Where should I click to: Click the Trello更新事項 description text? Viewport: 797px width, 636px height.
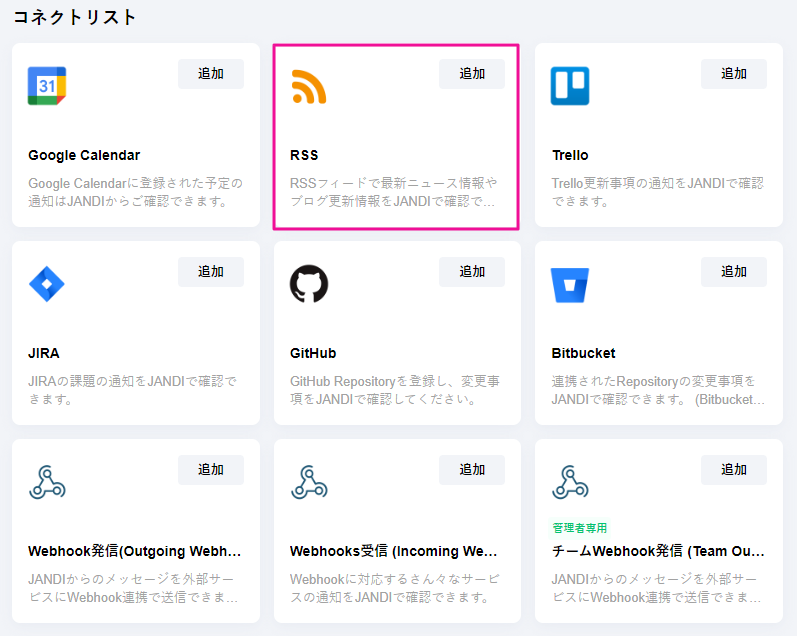pos(658,192)
